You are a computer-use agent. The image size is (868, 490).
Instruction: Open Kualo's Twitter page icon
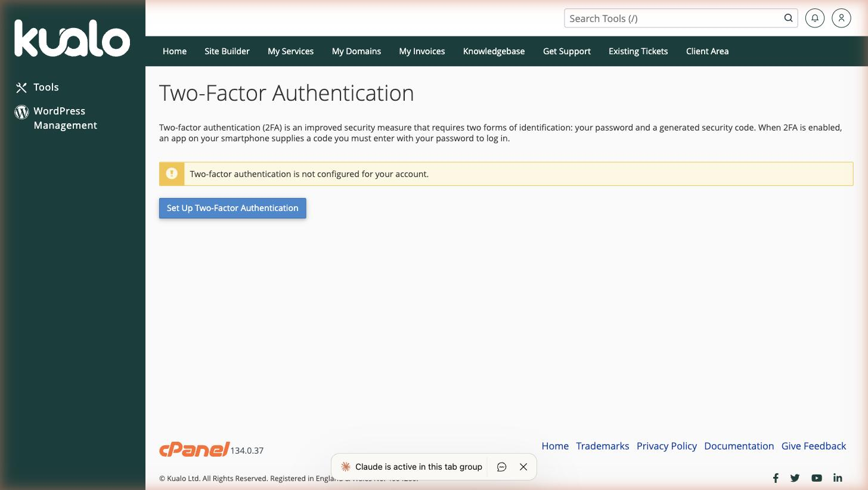coord(795,478)
